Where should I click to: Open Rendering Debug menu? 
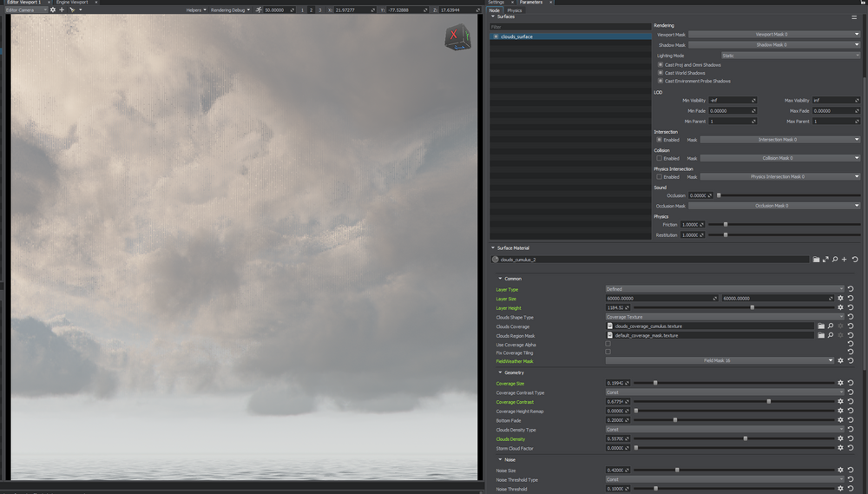[230, 10]
